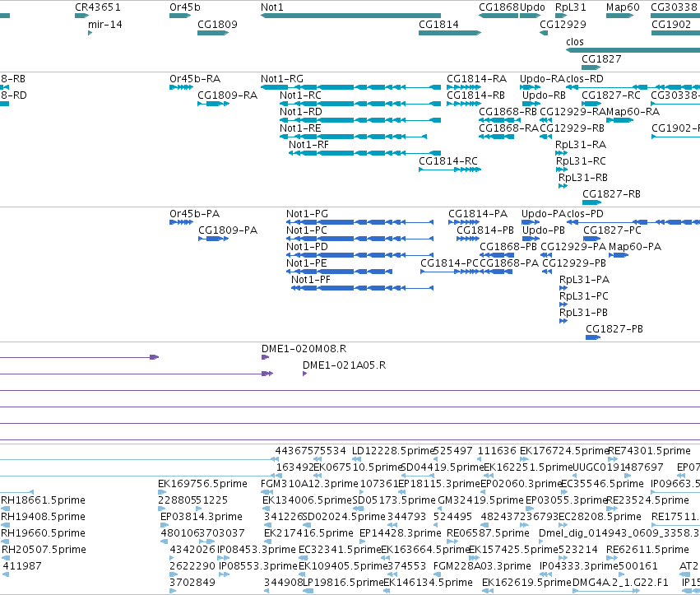Viewport: 700px width, 595px height.
Task: Click the CG1827-RC transcript label
Action: pos(611,95)
